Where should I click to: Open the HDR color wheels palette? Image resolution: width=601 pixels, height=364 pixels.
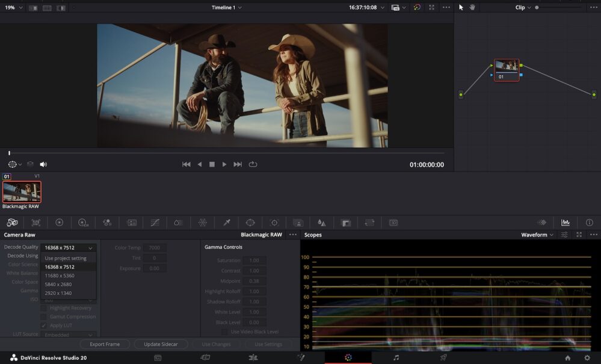pos(83,223)
